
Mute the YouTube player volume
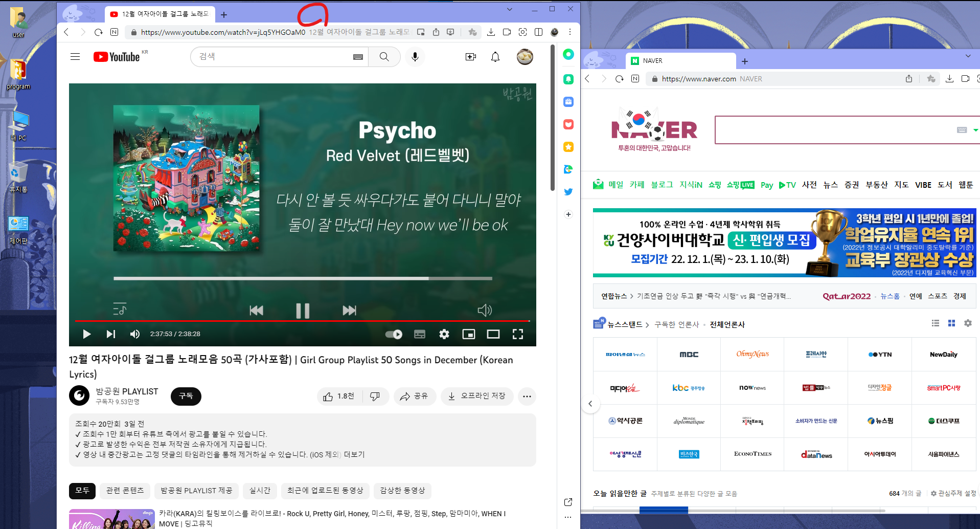click(x=135, y=334)
